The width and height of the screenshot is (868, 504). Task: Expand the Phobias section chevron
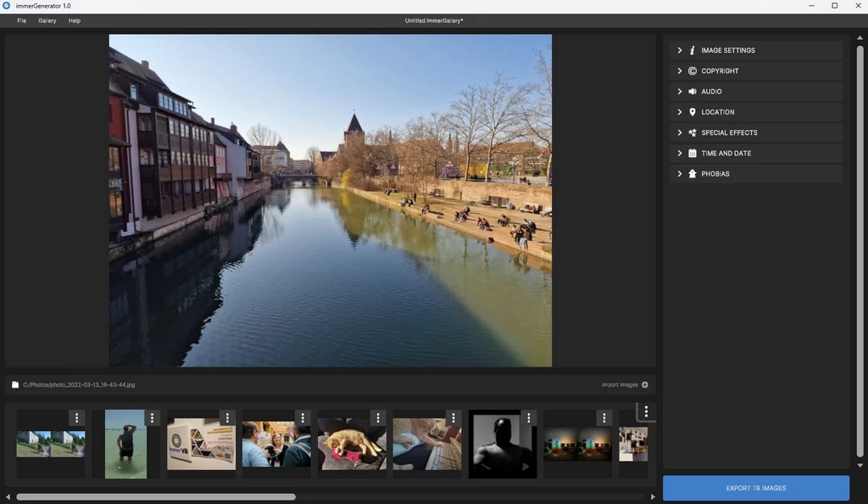(679, 174)
